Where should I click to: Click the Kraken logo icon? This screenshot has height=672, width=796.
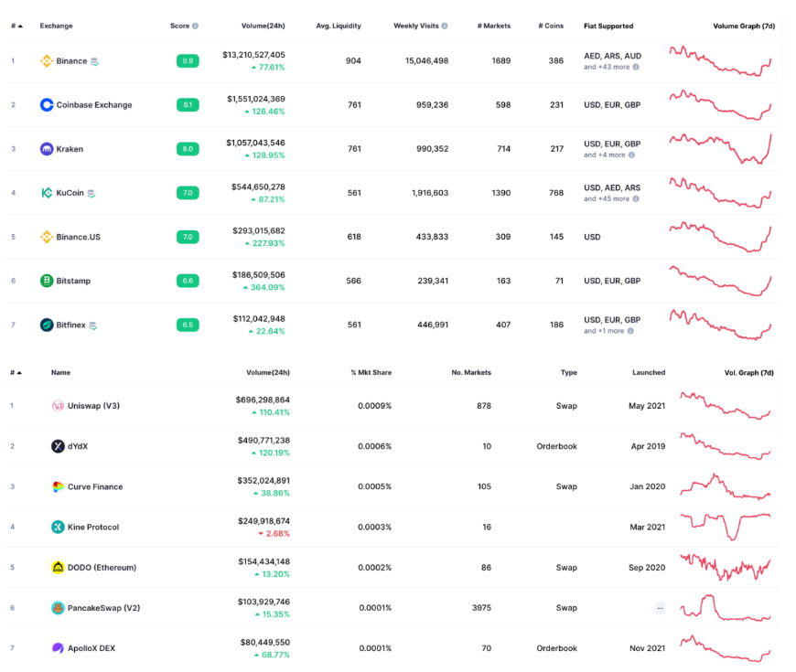47,149
